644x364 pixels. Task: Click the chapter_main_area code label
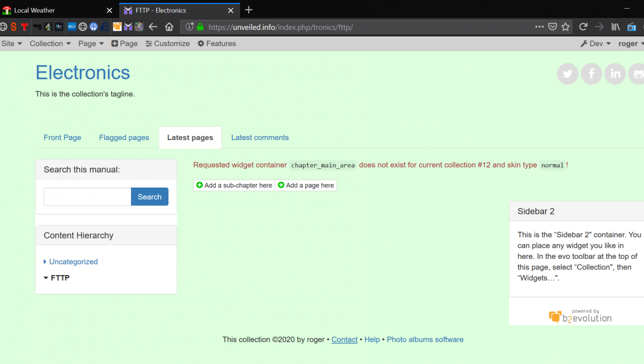(x=323, y=165)
